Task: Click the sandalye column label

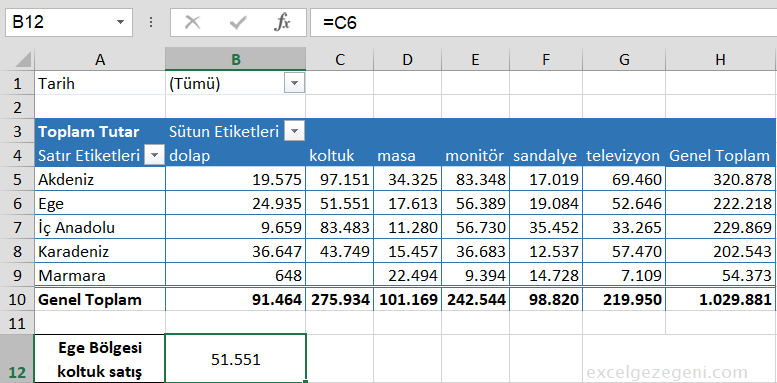Action: tap(545, 156)
